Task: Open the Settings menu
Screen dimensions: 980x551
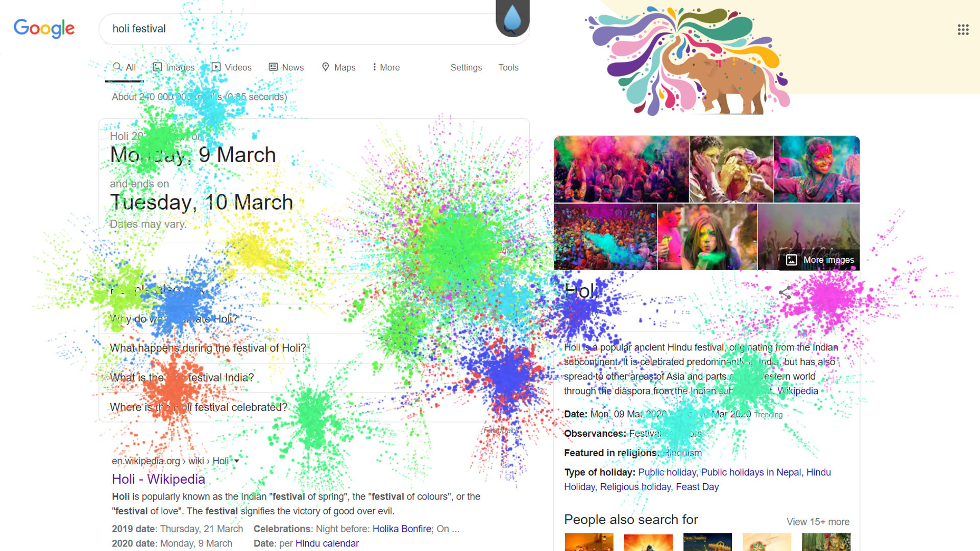Action: (466, 67)
